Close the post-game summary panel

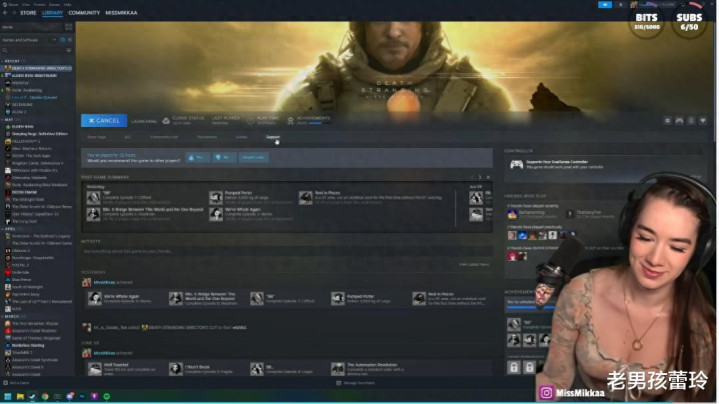point(488,177)
